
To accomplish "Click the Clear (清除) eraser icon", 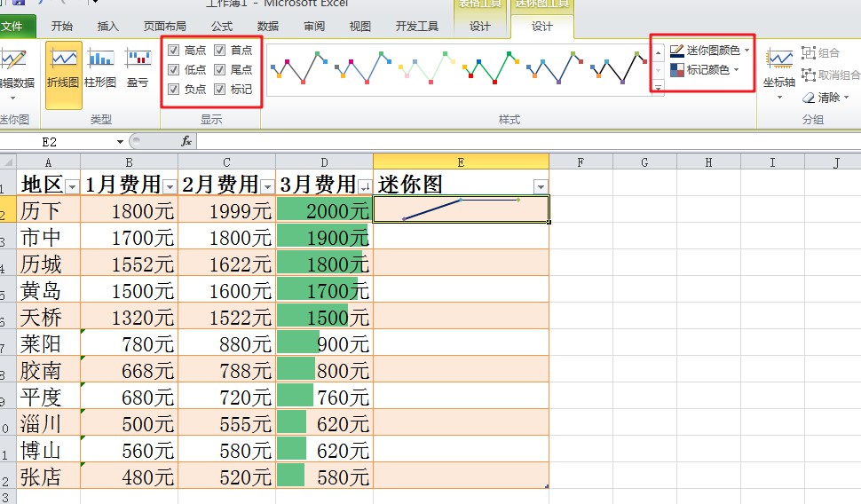I will pos(809,98).
